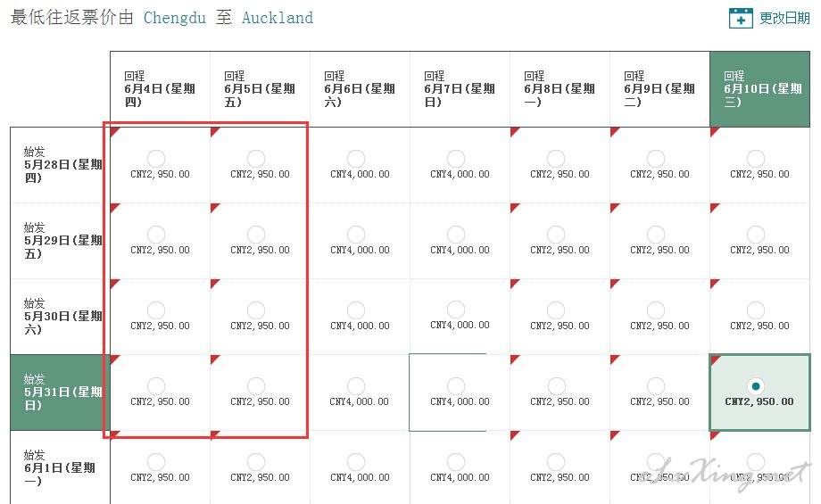The width and height of the screenshot is (821, 504).
Task: Select 5月31日 departure with 6月7日 return
Action: [x=456, y=386]
